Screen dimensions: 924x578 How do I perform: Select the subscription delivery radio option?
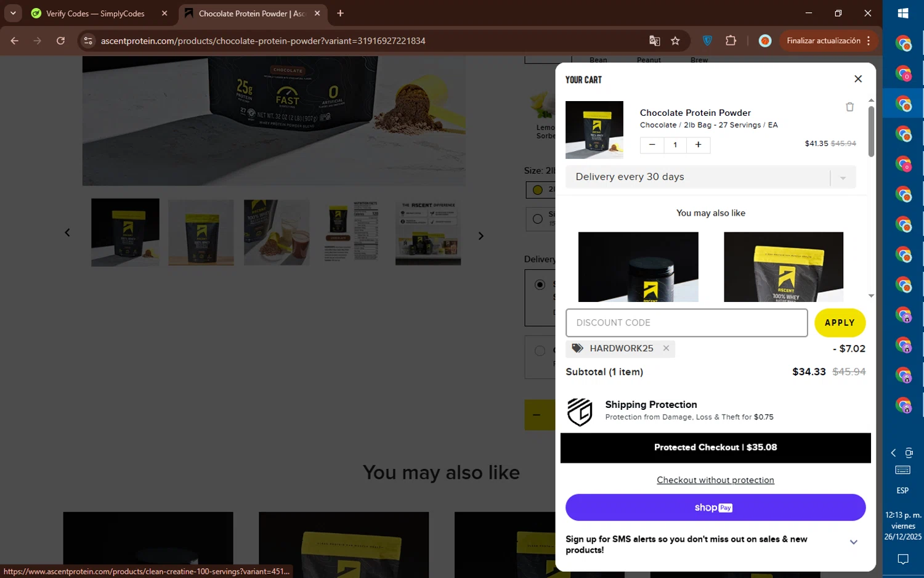point(540,285)
